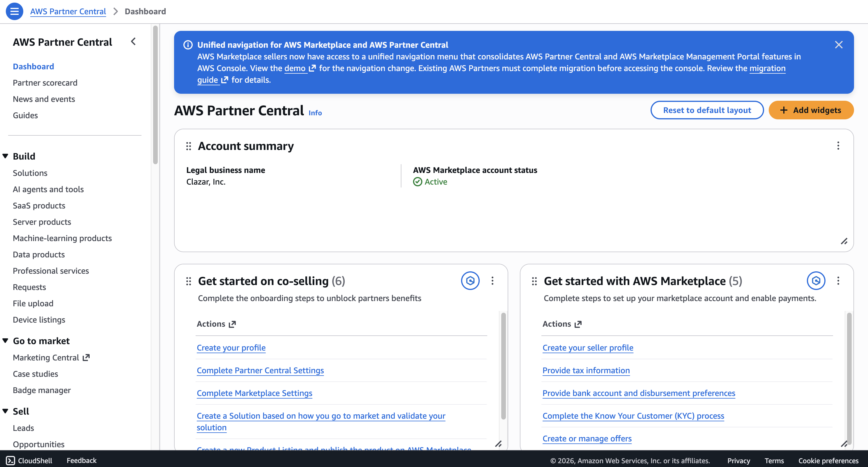Viewport: 868px width, 467px height.
Task: Dismiss the unified navigation banner
Action: click(x=839, y=45)
